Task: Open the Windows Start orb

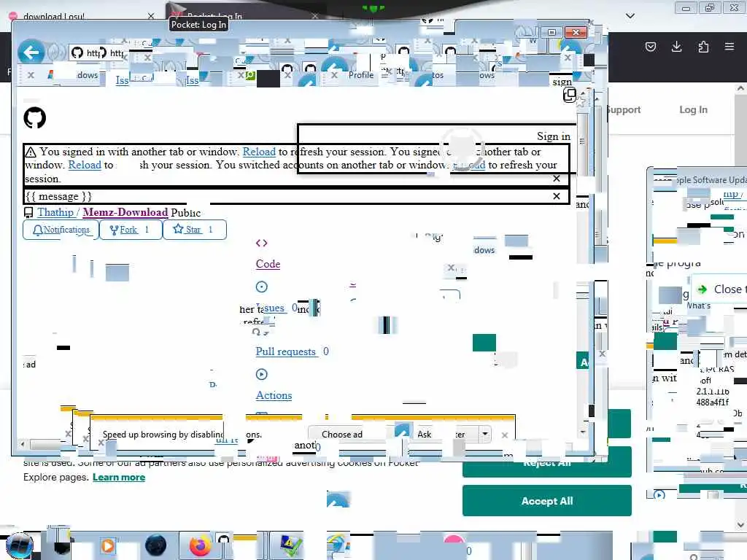Action: tap(20, 545)
